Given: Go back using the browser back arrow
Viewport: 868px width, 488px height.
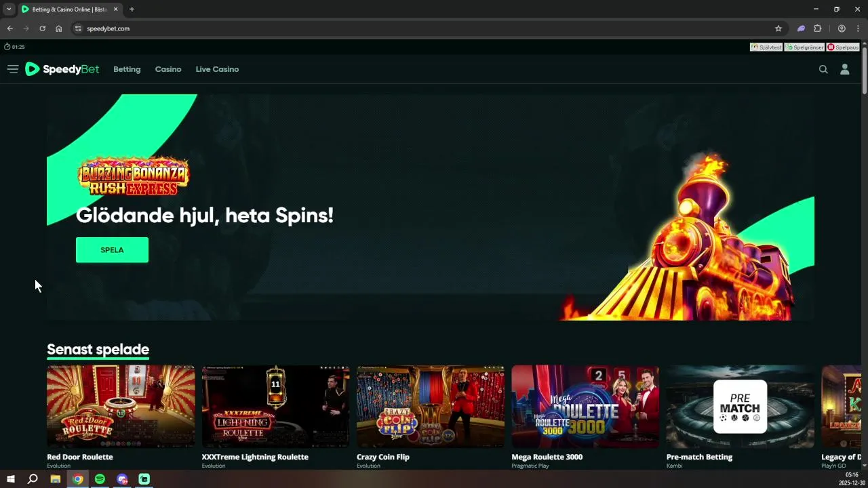Looking at the screenshot, I should tap(9, 28).
